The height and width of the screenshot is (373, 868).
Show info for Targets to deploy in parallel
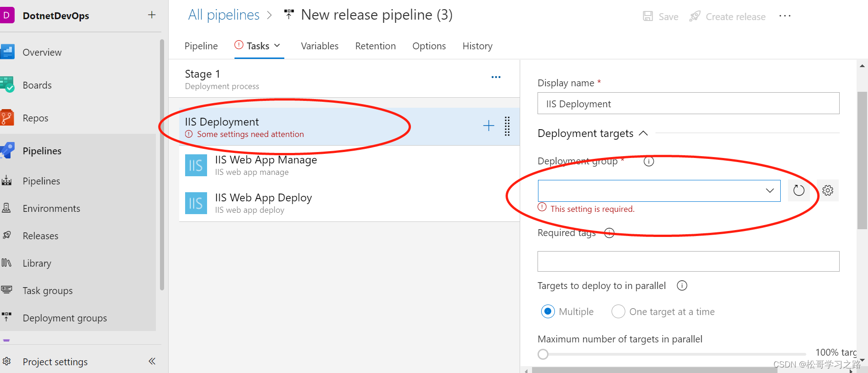[x=682, y=286]
